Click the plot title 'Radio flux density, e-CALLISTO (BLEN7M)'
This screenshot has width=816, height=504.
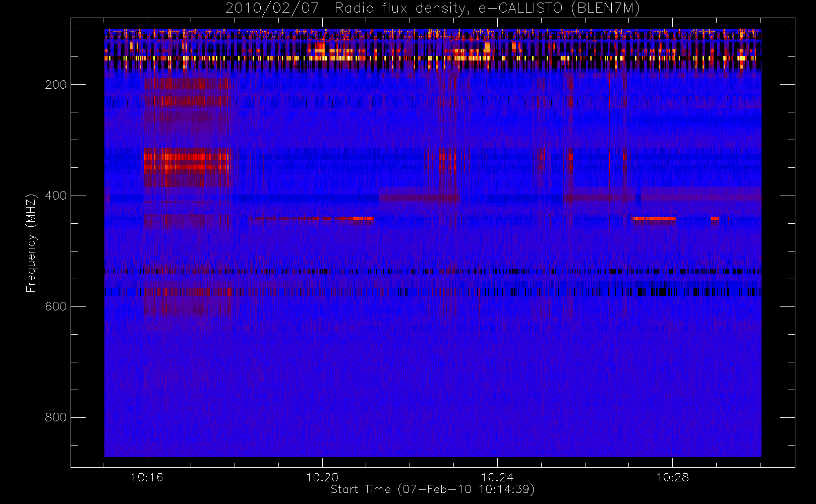(x=487, y=9)
